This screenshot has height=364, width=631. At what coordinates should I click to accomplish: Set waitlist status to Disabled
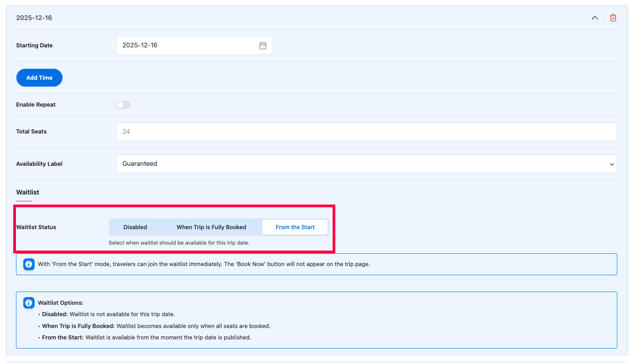point(135,227)
